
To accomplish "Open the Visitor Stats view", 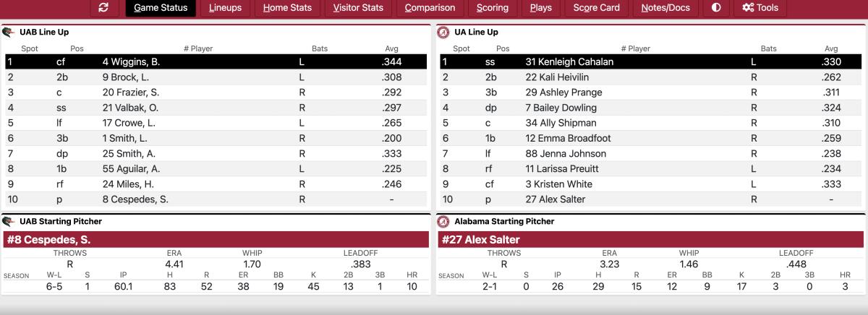I will 358,8.
